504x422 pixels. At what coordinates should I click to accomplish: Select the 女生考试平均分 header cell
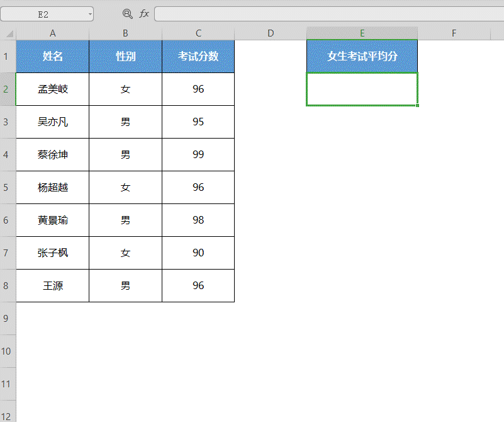point(362,55)
